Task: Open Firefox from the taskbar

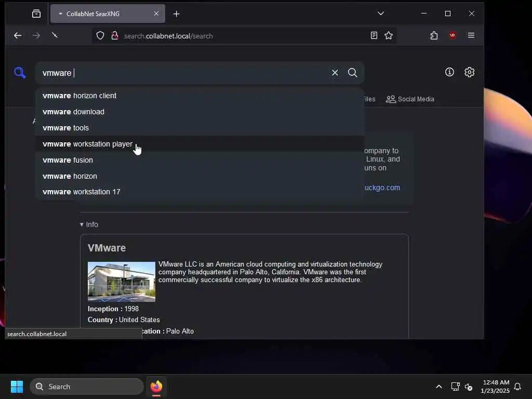Action: click(156, 387)
